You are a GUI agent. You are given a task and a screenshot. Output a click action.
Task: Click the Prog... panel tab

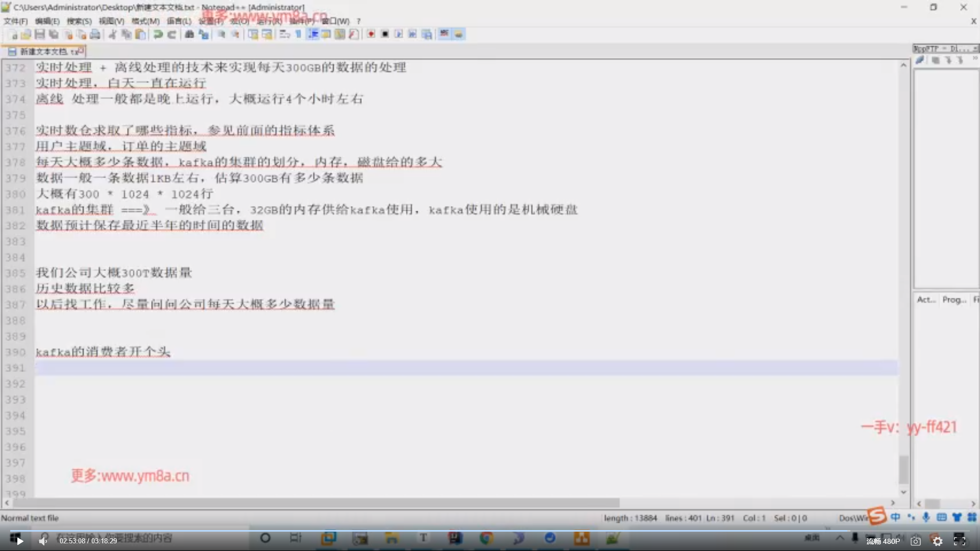[x=954, y=299]
